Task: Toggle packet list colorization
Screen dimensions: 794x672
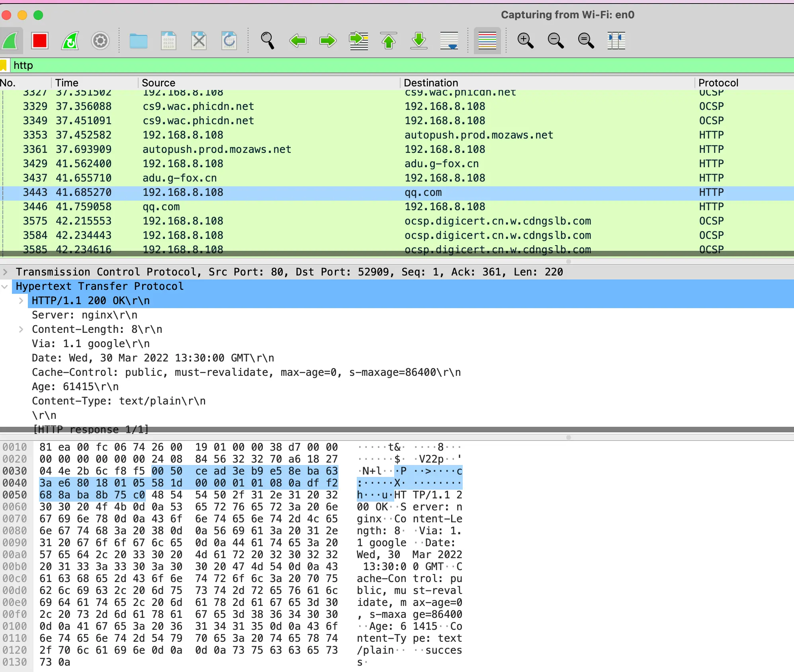Action: coord(487,41)
